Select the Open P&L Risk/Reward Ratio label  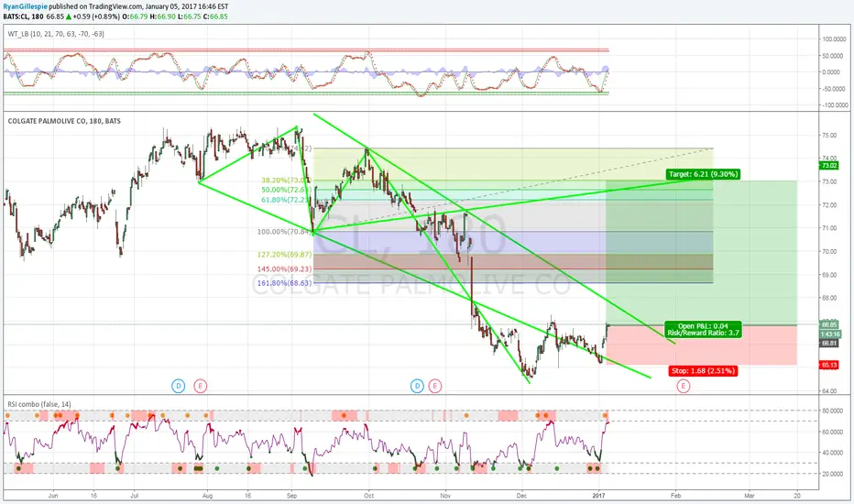tap(703, 329)
